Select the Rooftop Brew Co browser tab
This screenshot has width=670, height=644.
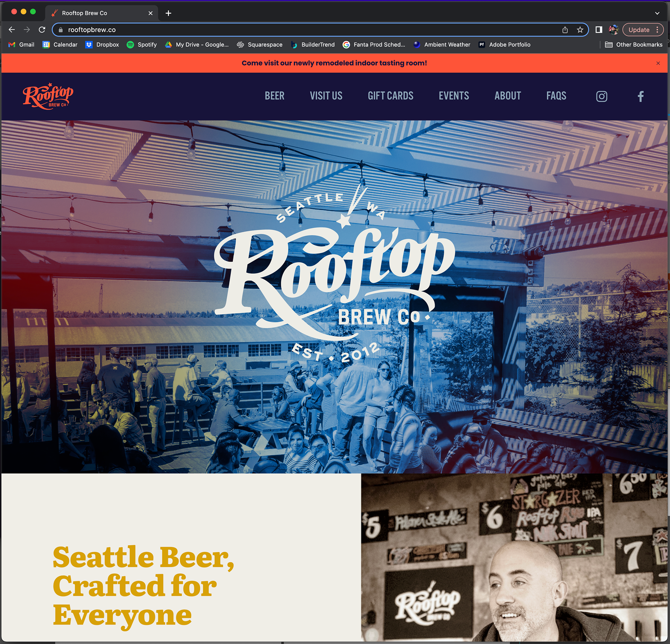(x=101, y=13)
